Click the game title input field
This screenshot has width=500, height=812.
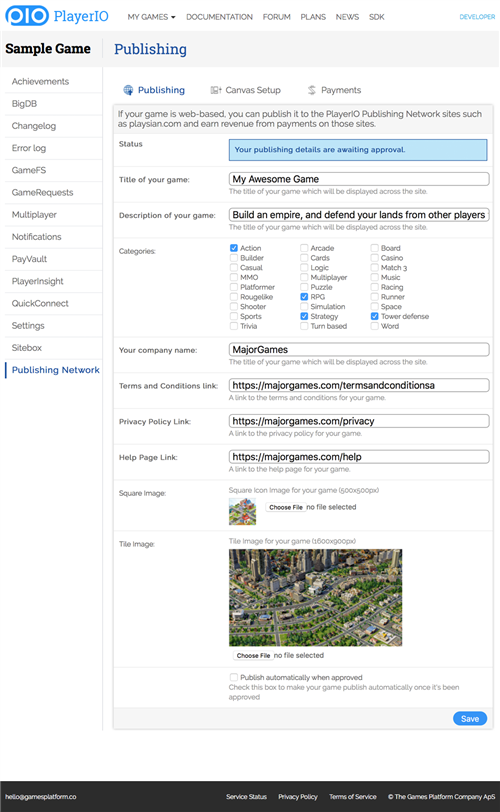click(359, 179)
